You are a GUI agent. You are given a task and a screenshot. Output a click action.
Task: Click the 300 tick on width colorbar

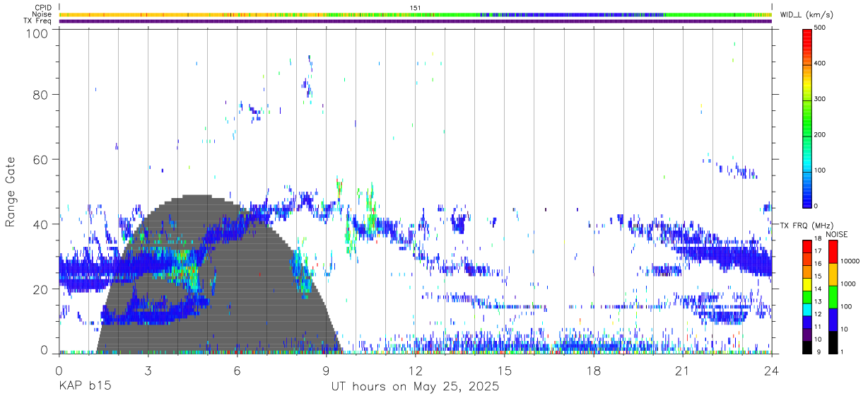point(821,99)
